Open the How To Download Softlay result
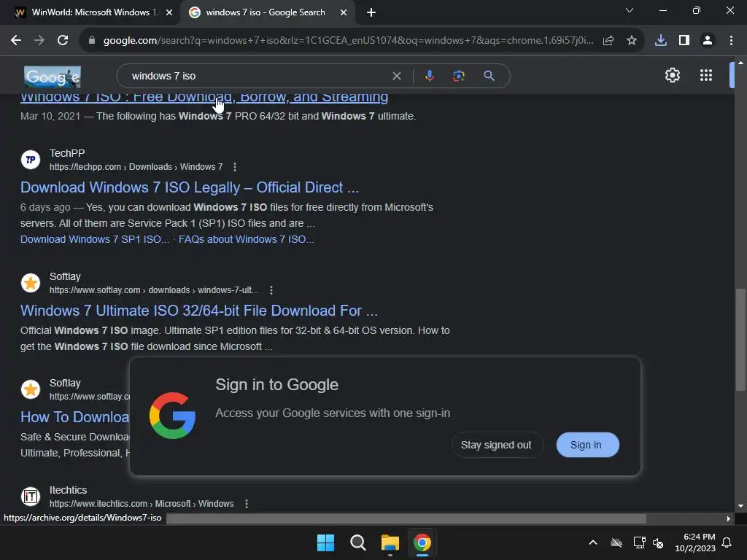 [75, 417]
